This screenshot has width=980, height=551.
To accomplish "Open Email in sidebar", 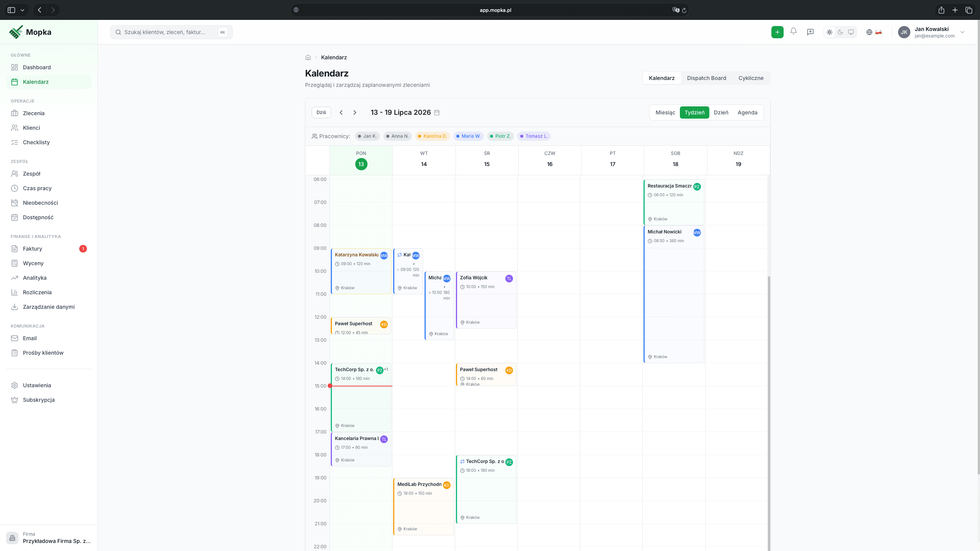I will pyautogui.click(x=49, y=338).
